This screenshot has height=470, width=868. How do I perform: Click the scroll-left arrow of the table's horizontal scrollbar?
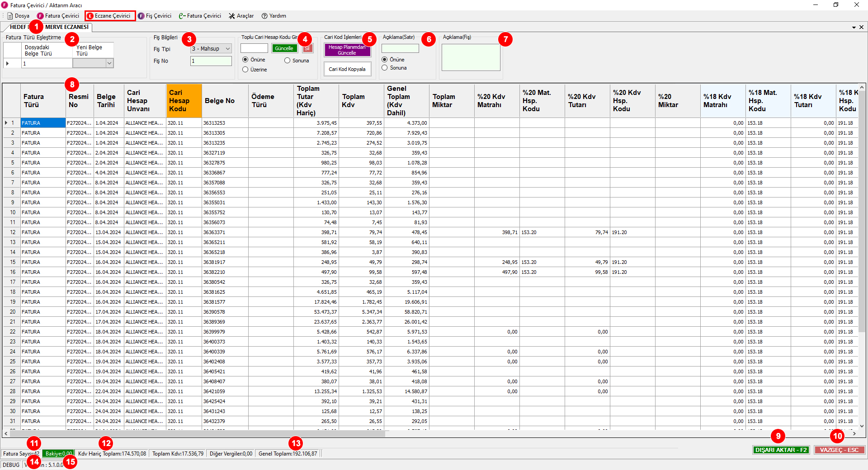tap(6, 433)
